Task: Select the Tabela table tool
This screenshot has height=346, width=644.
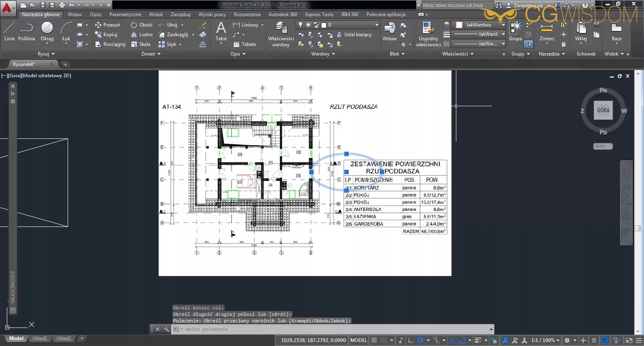Action: coord(244,44)
